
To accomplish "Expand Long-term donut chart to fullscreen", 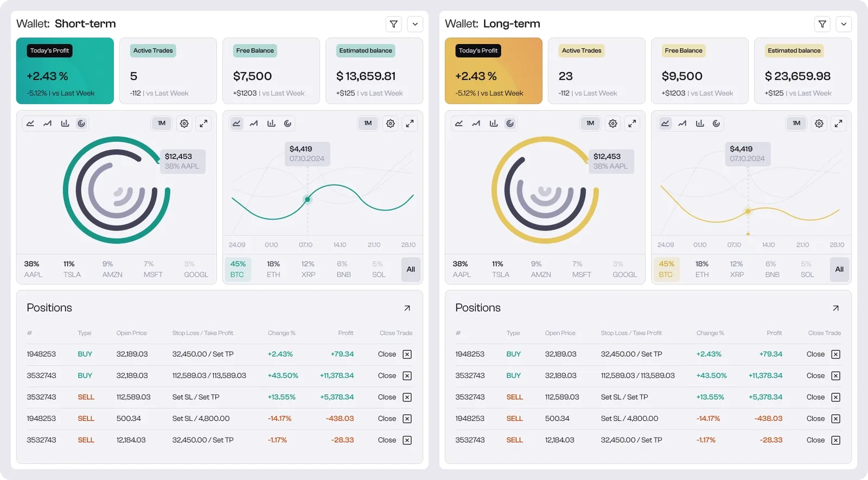I will click(632, 124).
